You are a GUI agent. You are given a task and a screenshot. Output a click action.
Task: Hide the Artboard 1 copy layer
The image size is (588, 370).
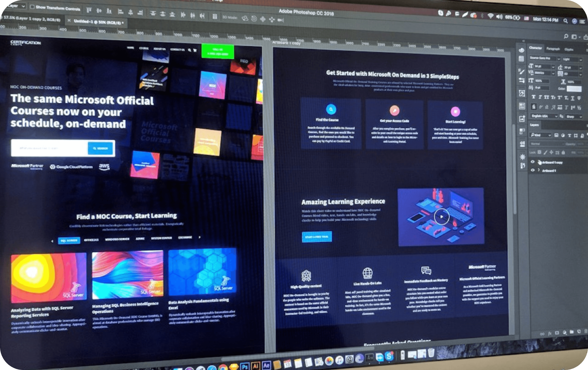[533, 162]
